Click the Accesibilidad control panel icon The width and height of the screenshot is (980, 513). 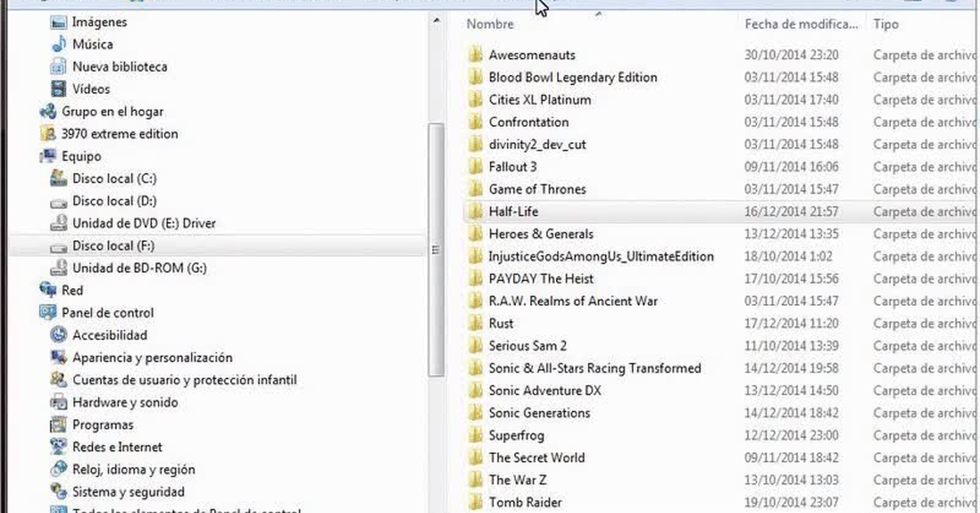tap(59, 335)
